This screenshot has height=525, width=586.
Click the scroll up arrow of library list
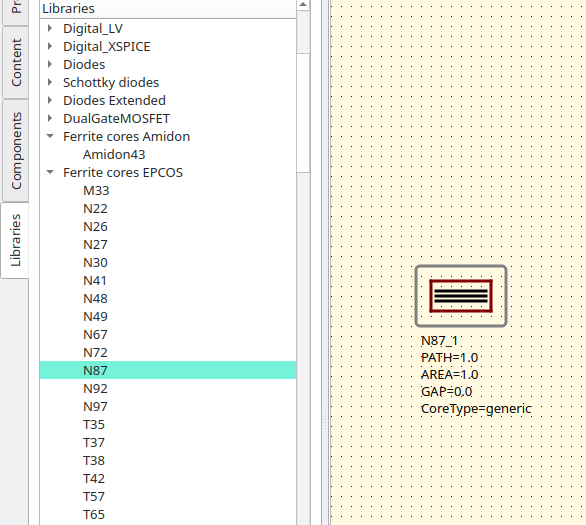303,5
